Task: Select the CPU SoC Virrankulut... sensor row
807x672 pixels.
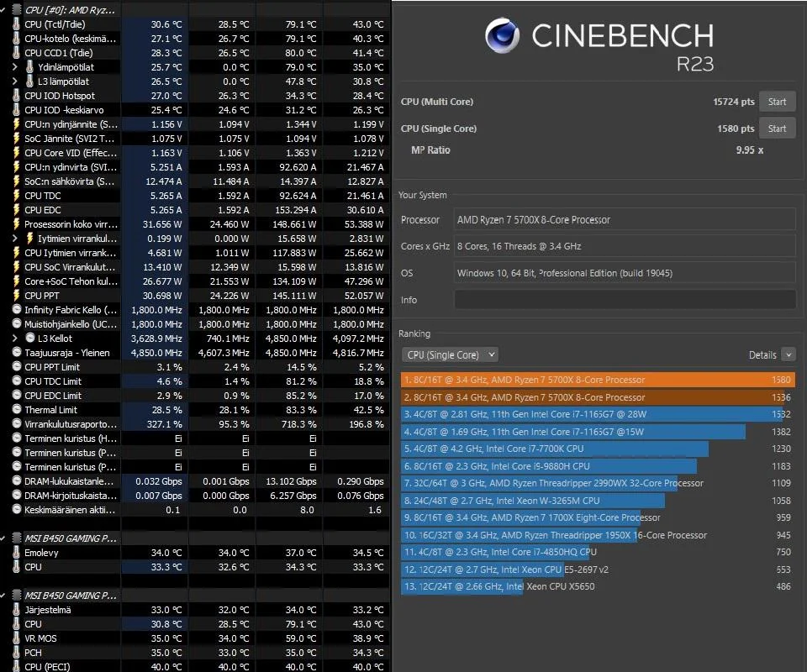Action: click(x=194, y=267)
